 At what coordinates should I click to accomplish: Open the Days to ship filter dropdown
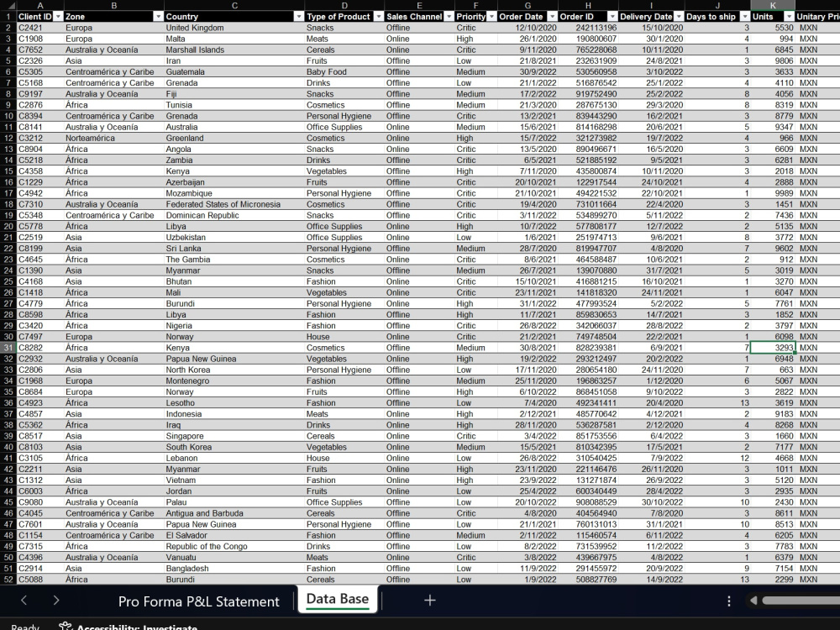pyautogui.click(x=744, y=17)
